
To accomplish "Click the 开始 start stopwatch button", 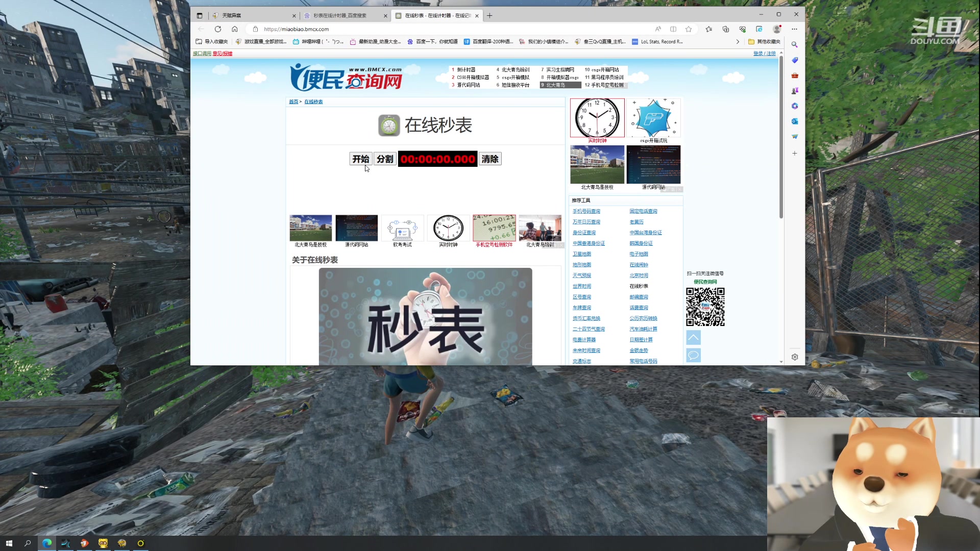I will [361, 159].
